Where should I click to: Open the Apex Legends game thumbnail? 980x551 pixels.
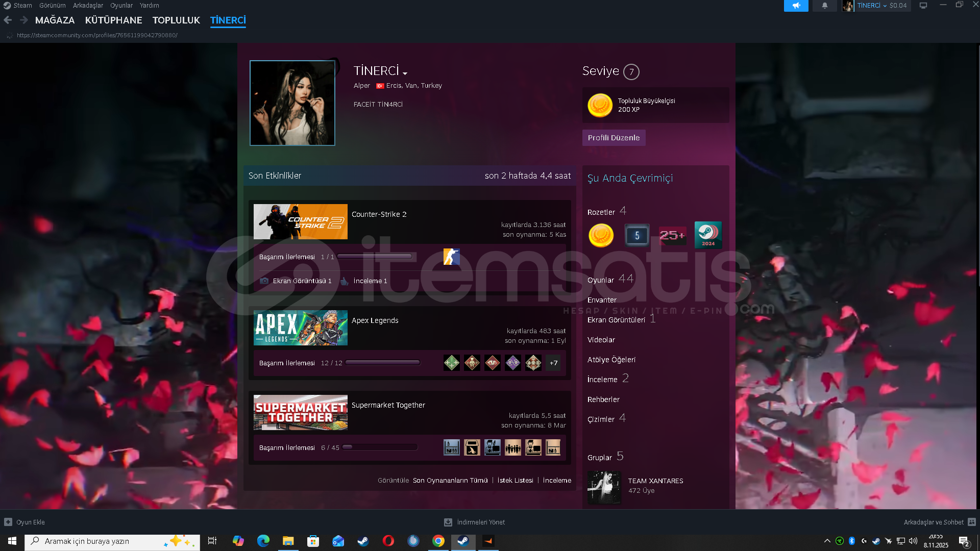pyautogui.click(x=300, y=328)
